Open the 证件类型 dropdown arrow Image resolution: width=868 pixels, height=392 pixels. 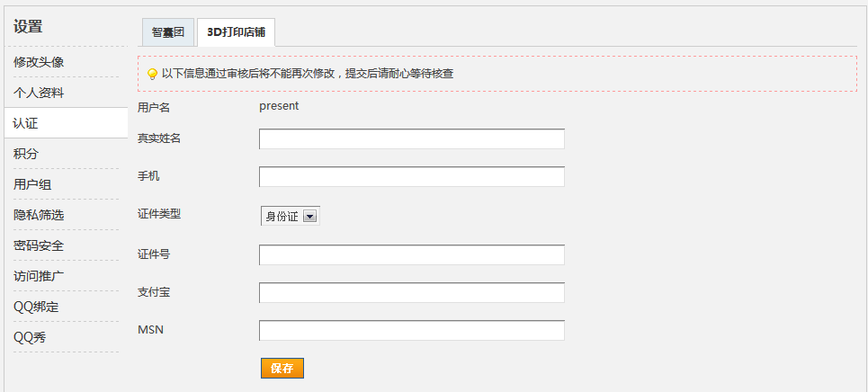click(310, 217)
